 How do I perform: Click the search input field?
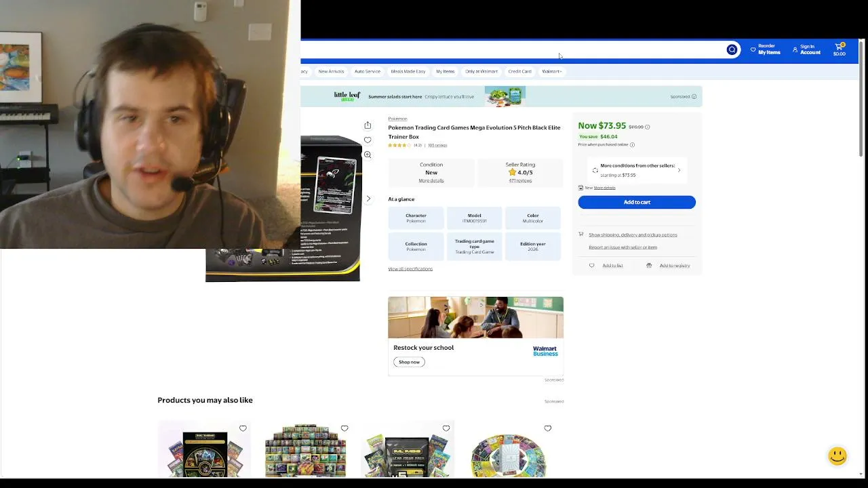(512, 49)
